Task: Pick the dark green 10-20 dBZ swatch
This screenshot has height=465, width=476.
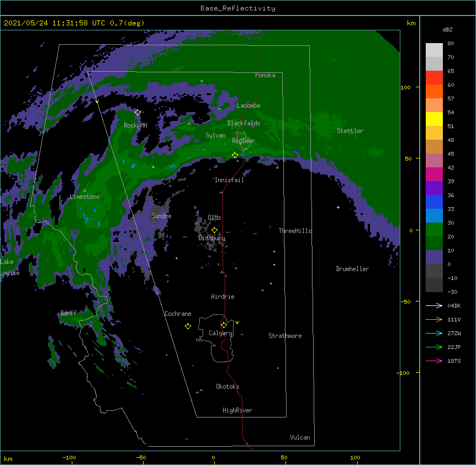Action: pos(434,244)
